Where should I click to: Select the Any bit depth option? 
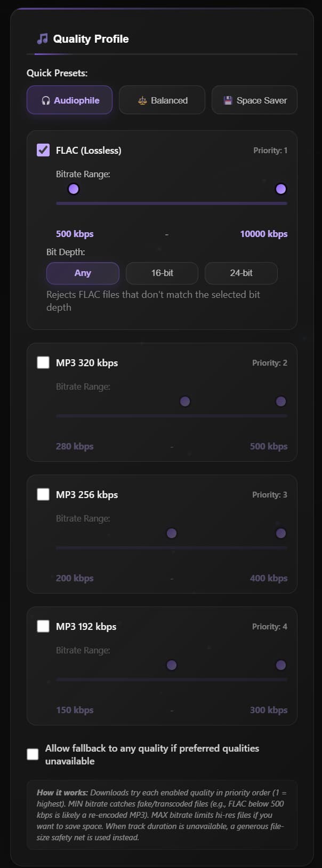pyautogui.click(x=83, y=273)
